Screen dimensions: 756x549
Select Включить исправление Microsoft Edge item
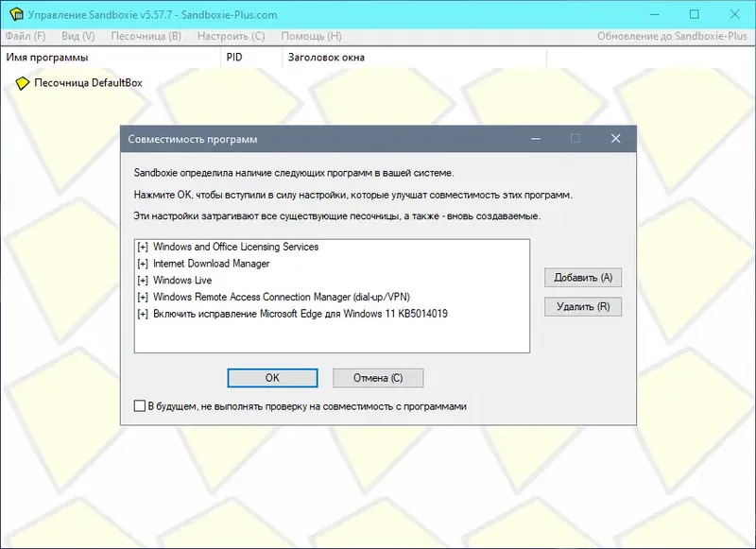(x=301, y=314)
